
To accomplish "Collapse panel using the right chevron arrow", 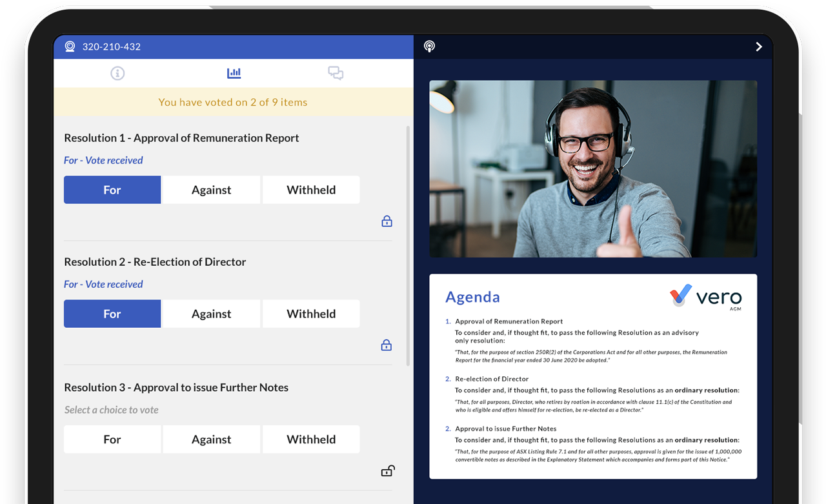I will click(x=759, y=46).
